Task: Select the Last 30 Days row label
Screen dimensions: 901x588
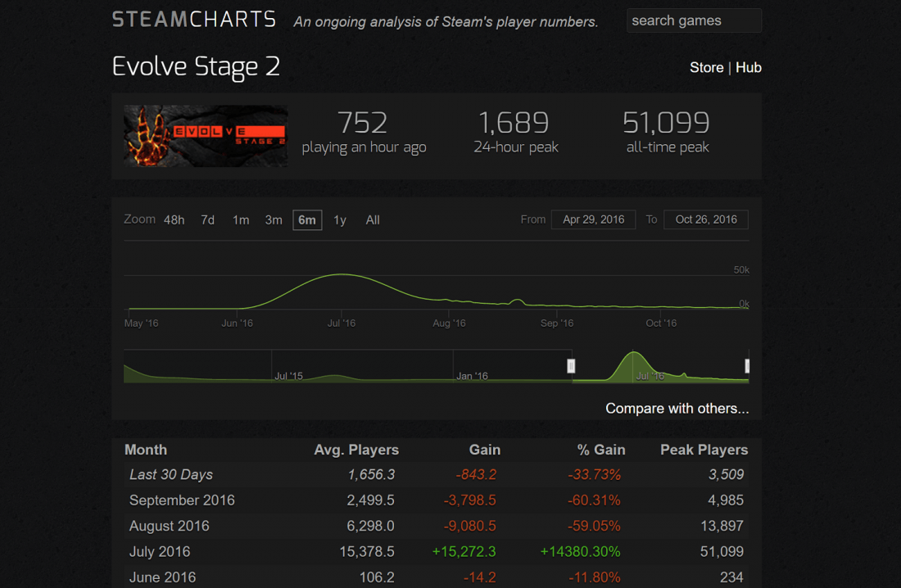Action: (171, 475)
